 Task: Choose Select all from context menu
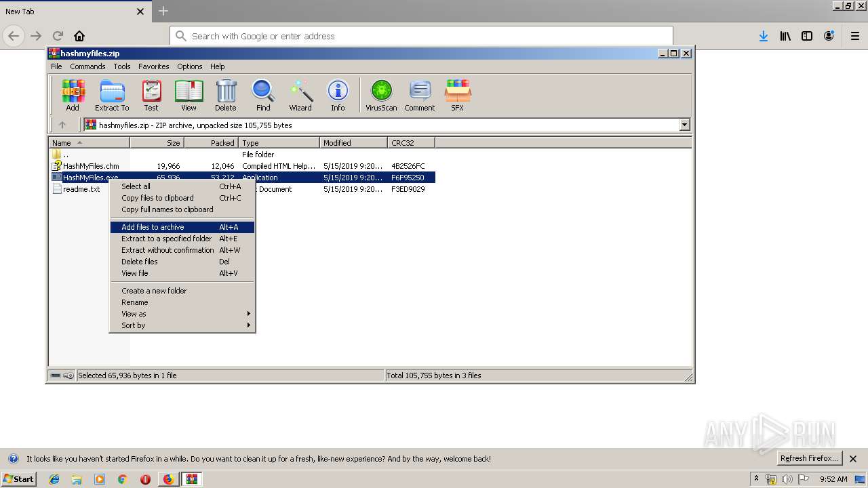(182, 186)
